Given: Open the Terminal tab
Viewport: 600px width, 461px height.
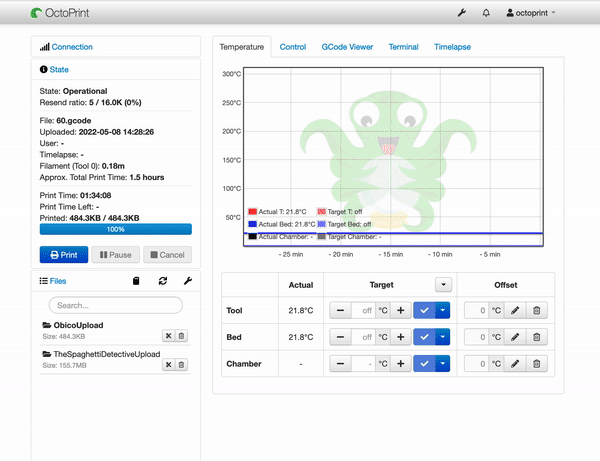Looking at the screenshot, I should [x=403, y=47].
